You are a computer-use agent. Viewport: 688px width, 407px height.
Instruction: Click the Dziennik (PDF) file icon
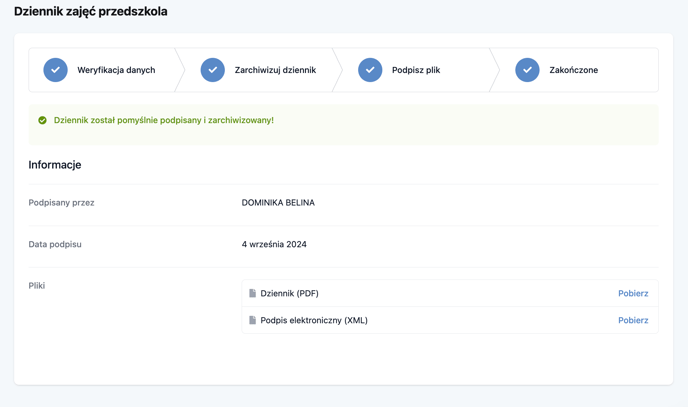coord(252,293)
